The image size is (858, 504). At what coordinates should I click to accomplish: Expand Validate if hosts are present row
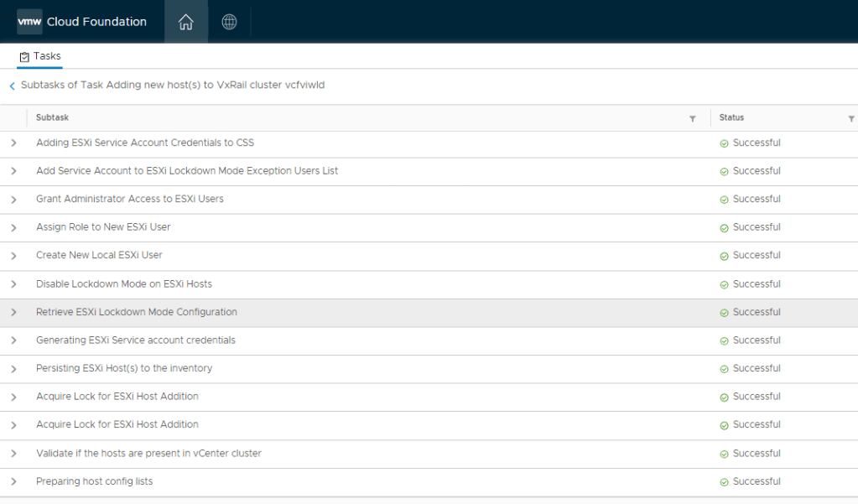click(x=13, y=454)
